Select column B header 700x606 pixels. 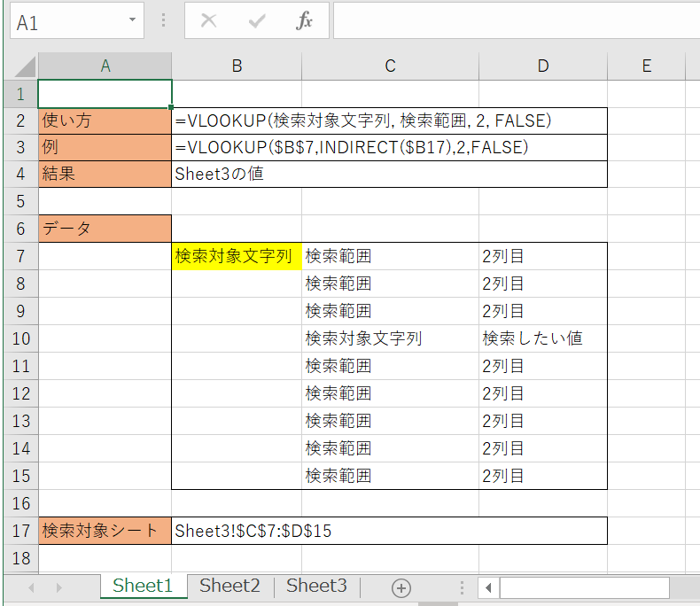[237, 66]
